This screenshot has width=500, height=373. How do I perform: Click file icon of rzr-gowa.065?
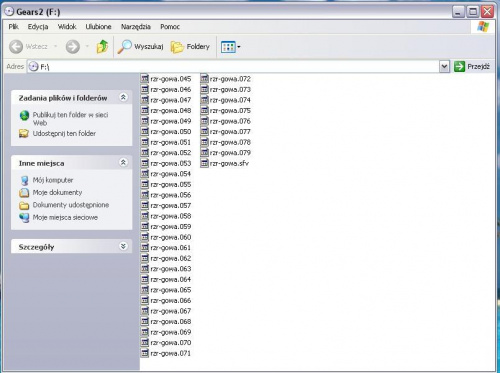(145, 290)
